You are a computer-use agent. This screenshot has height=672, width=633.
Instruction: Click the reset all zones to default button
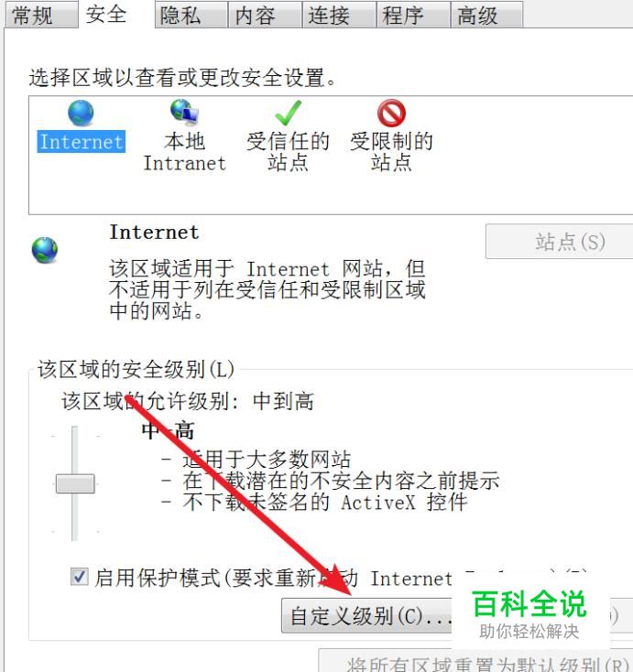[475, 661]
